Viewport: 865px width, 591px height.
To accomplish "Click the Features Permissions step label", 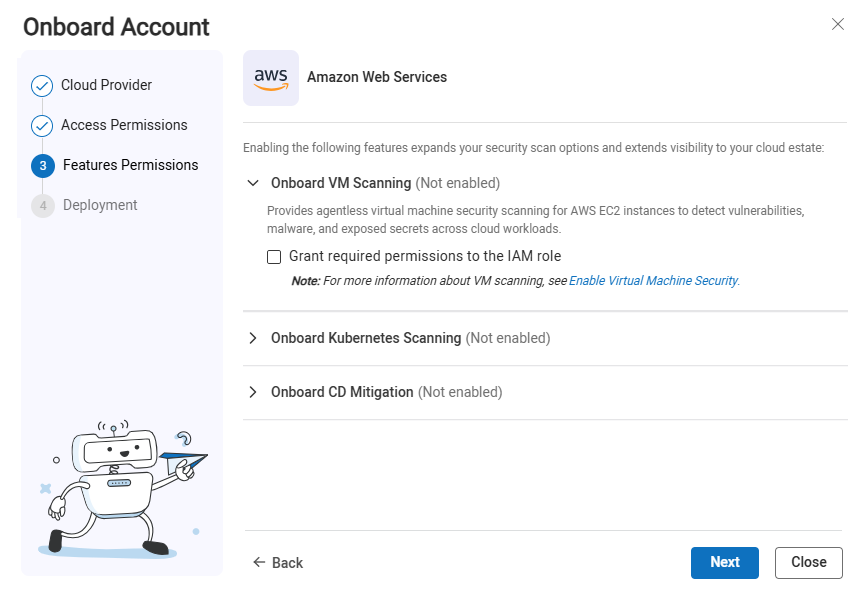I will 130,165.
